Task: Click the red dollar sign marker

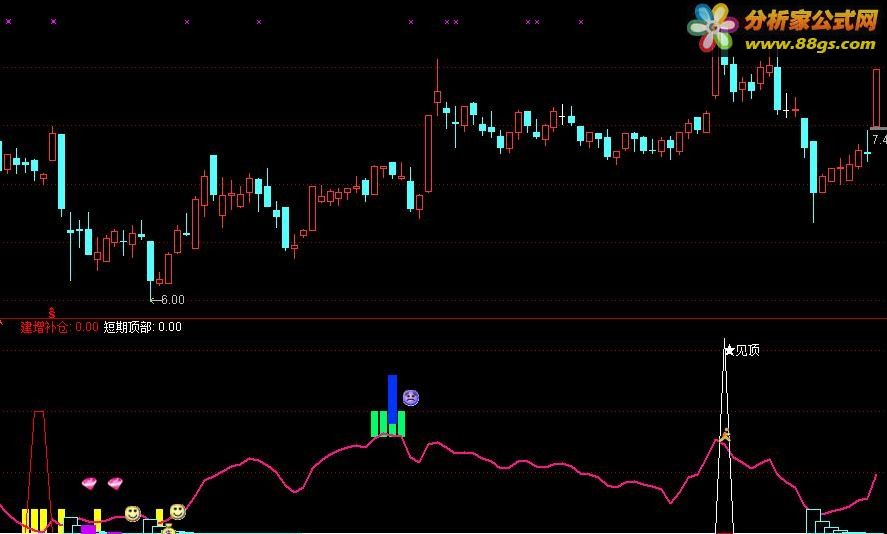Action: tap(52, 312)
